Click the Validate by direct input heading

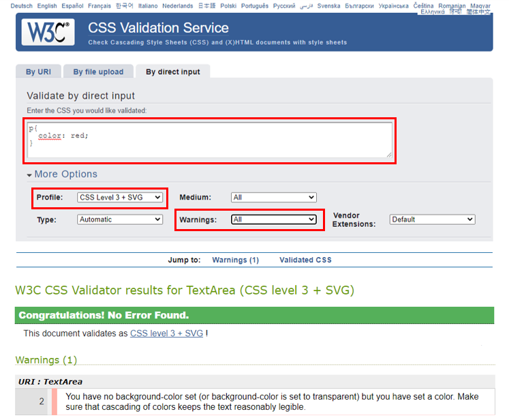(x=80, y=96)
